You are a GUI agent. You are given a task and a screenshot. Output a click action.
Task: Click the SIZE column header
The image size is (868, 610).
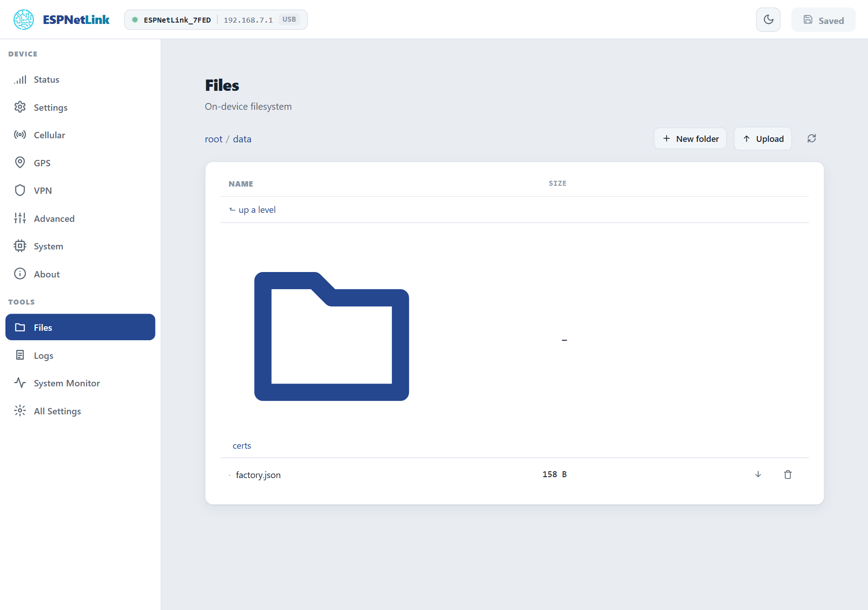point(557,183)
